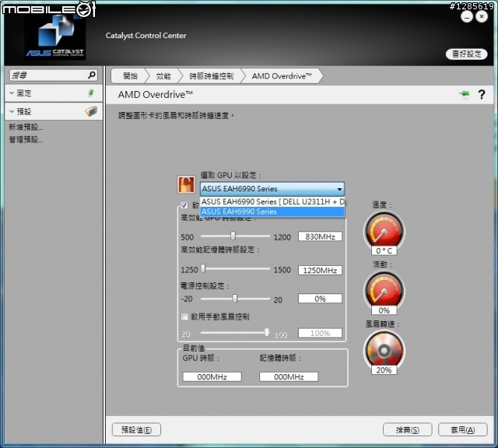Click the activity gauge dial

(384, 290)
